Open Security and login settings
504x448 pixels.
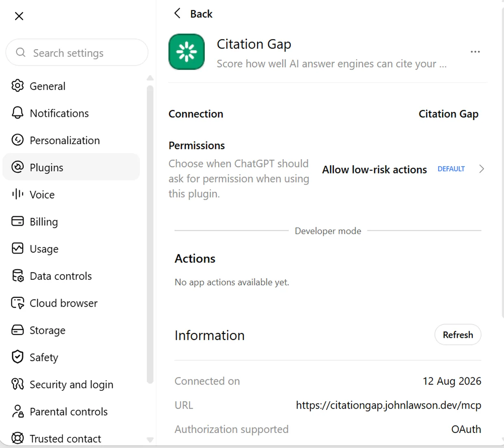71,384
